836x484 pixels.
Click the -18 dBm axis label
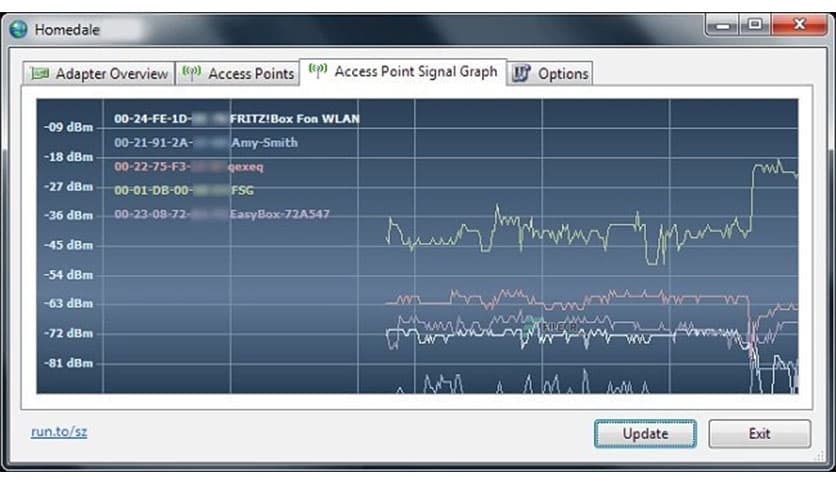click(68, 157)
